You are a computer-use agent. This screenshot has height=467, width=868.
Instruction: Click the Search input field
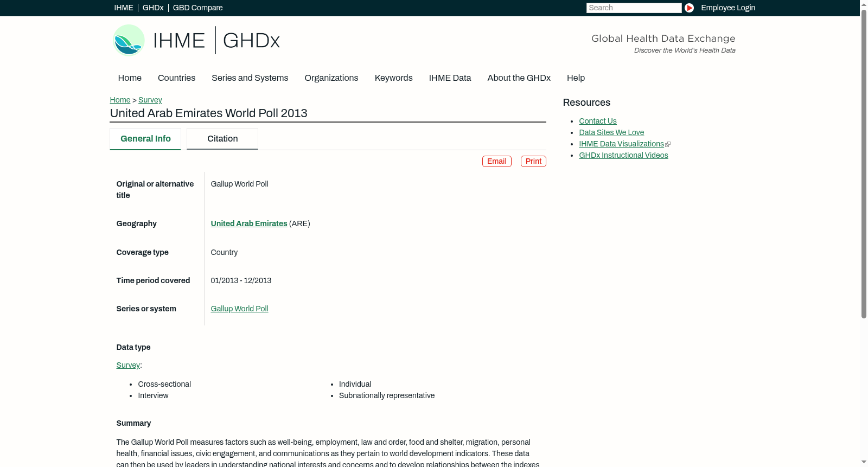click(x=634, y=8)
